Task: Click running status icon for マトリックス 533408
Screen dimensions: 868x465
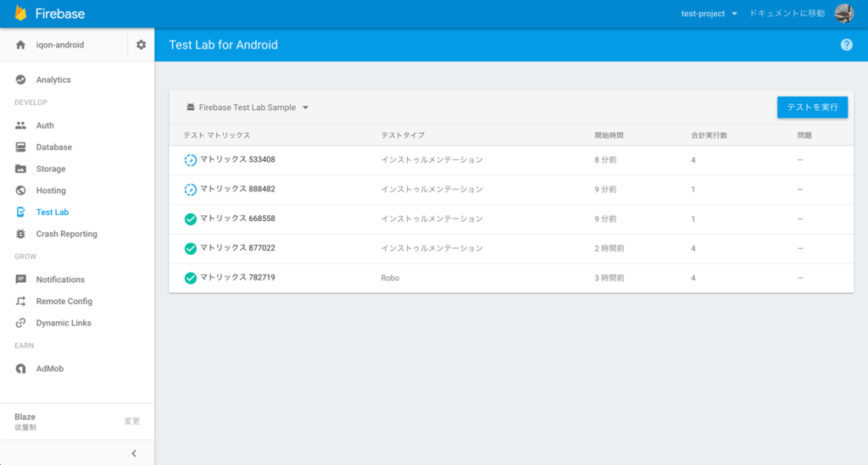Action: point(190,160)
